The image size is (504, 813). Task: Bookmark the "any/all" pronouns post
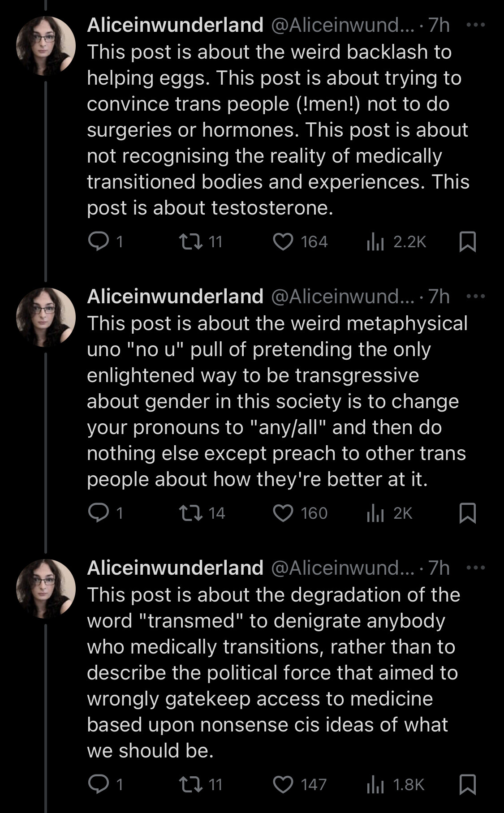pyautogui.click(x=468, y=513)
